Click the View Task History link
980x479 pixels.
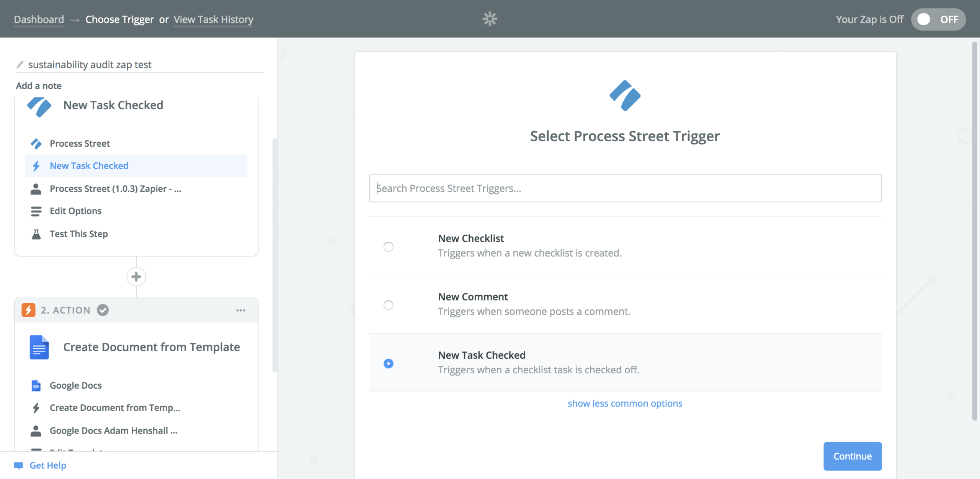click(214, 18)
